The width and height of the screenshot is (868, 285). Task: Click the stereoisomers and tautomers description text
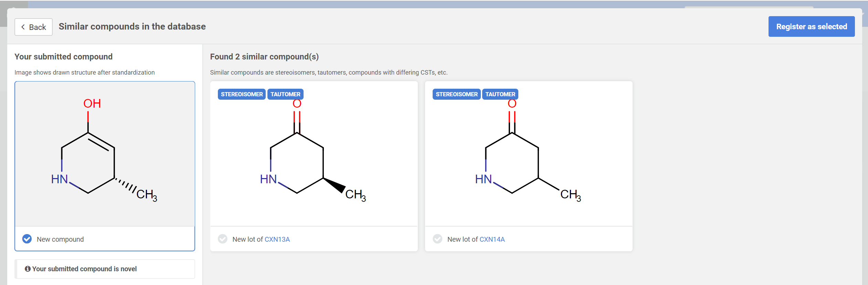(329, 73)
